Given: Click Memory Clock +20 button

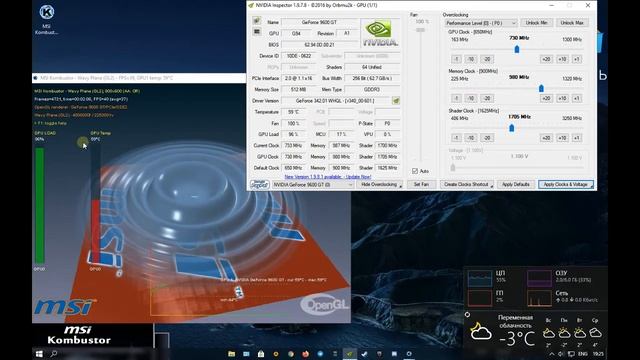Looking at the screenshot, I should pyautogui.click(x=546, y=98).
